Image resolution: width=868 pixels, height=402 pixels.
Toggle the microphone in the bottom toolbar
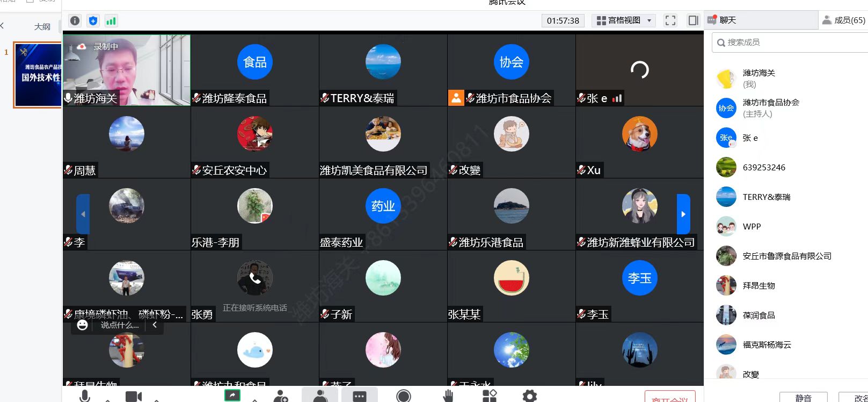point(85,397)
